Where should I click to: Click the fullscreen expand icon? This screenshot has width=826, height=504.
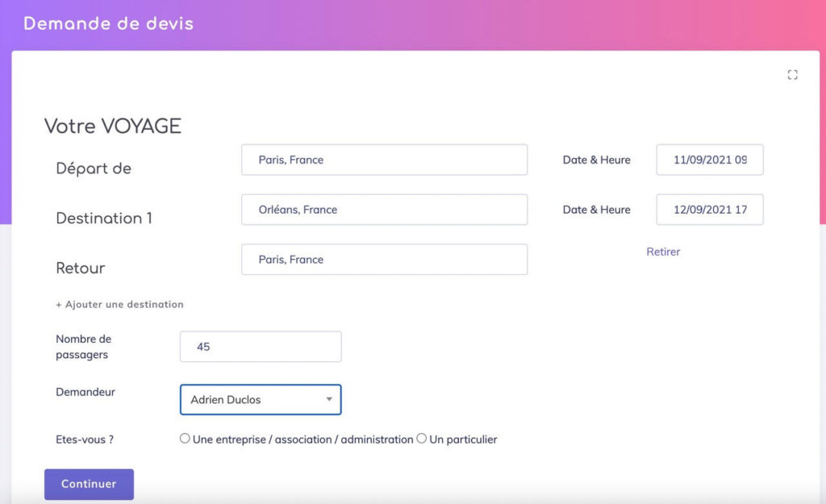coord(792,75)
